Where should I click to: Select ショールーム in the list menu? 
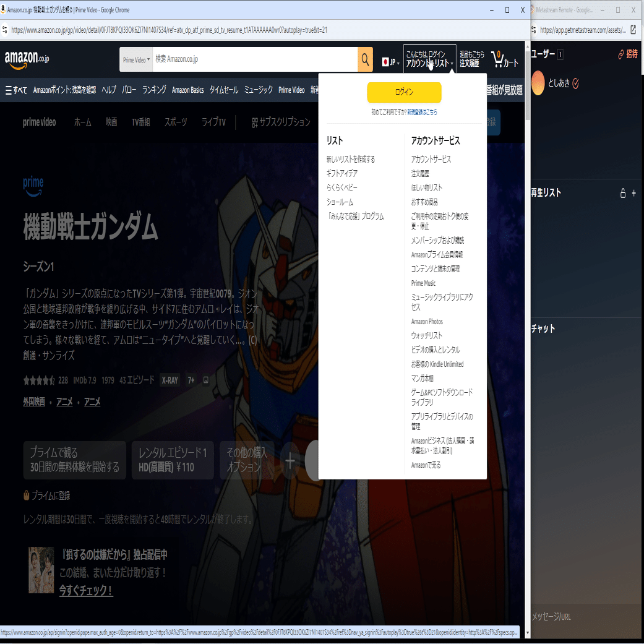pyautogui.click(x=340, y=202)
